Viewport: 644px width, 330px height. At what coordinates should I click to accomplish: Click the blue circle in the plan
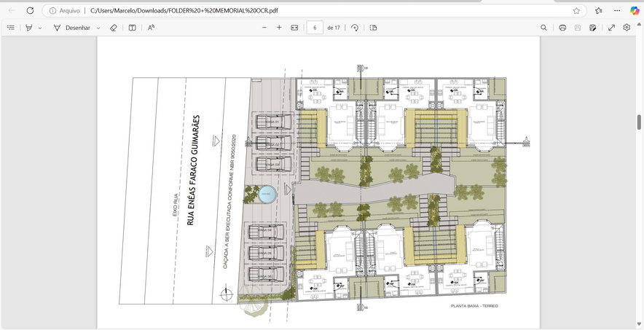click(267, 195)
